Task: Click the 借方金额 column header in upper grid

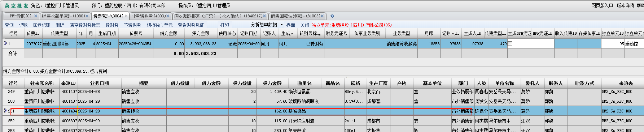Action: click(169, 33)
